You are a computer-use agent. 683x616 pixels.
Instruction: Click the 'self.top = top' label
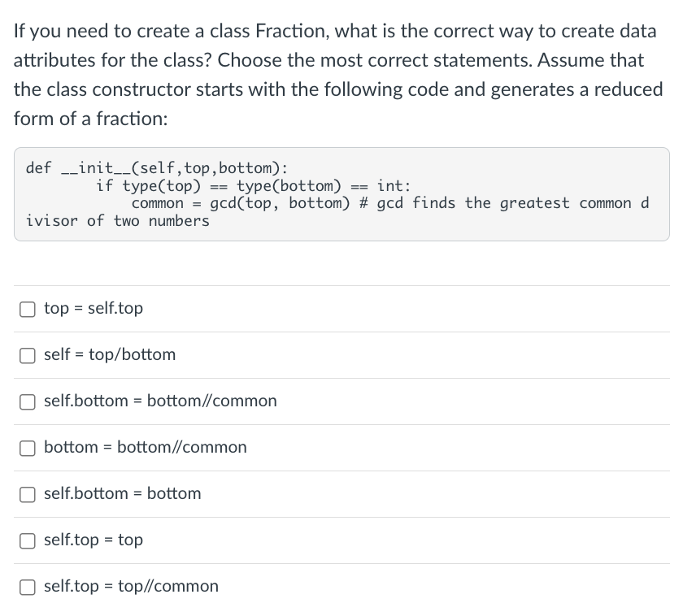click(x=93, y=540)
